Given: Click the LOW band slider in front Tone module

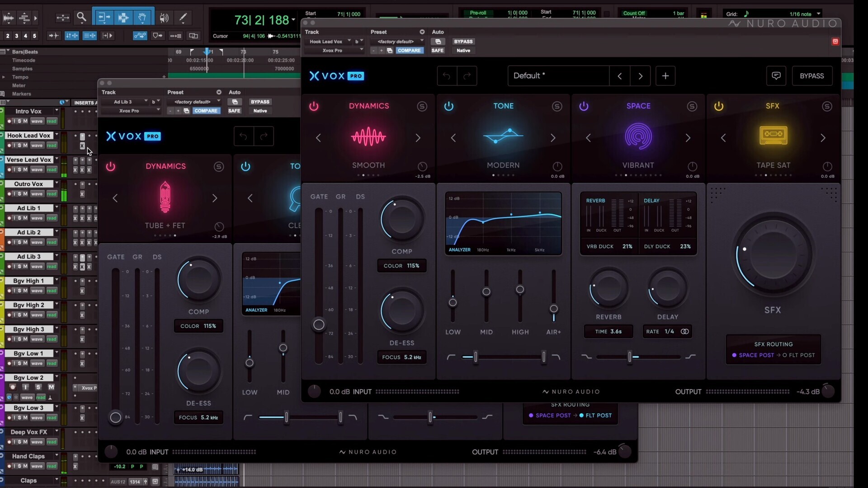Looking at the screenshot, I should (x=453, y=302).
